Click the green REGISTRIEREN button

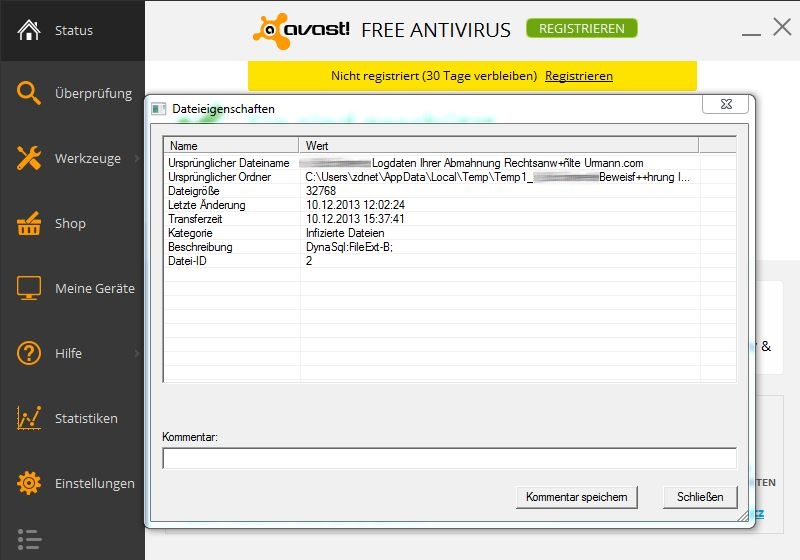point(582,29)
